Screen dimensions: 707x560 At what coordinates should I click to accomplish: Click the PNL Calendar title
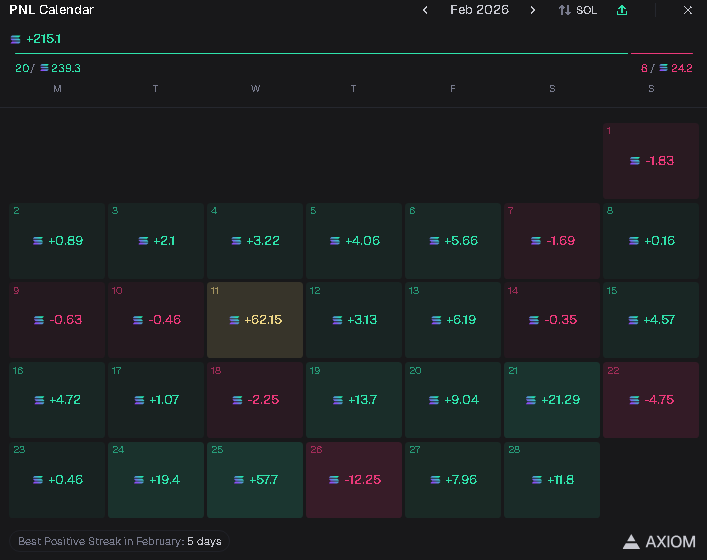point(51,10)
